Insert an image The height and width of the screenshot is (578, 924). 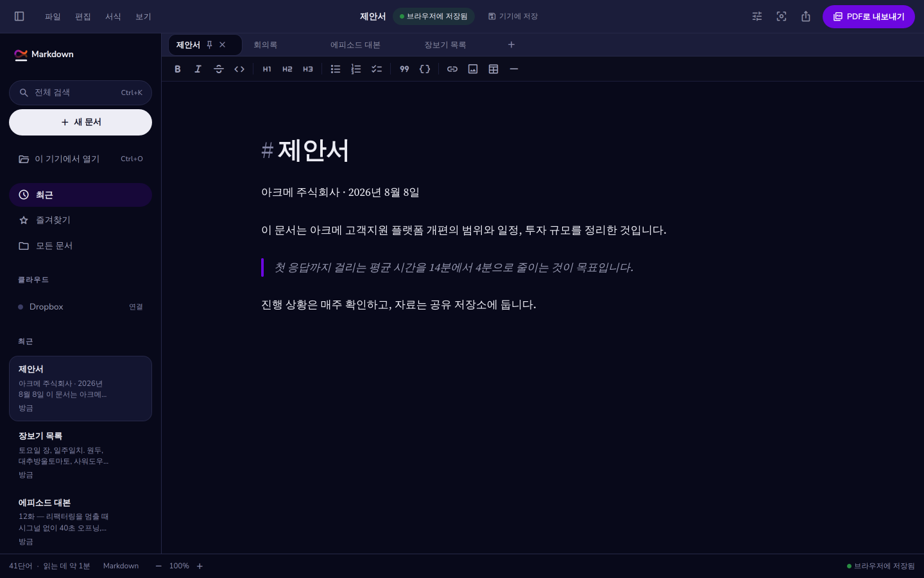(x=473, y=69)
